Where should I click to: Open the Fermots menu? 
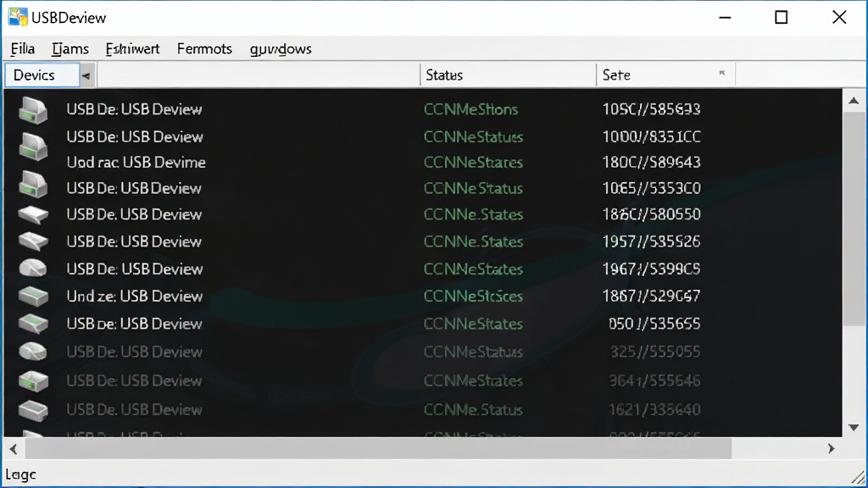click(204, 48)
